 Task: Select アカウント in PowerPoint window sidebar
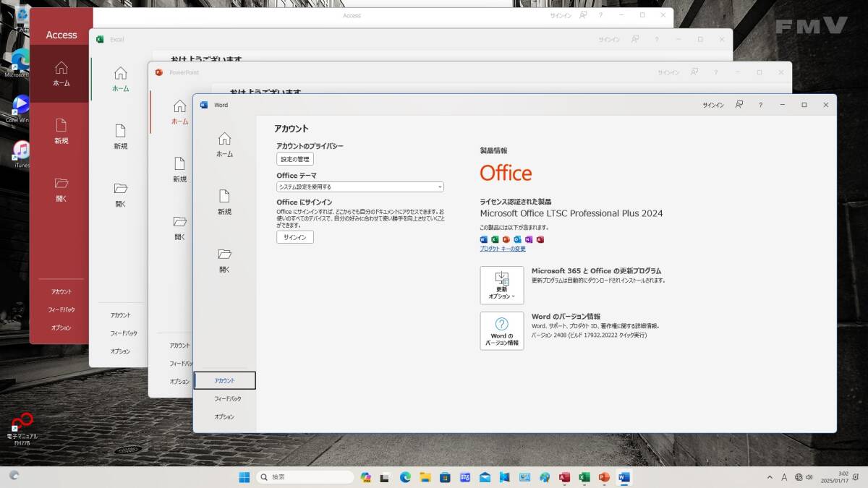(x=180, y=346)
